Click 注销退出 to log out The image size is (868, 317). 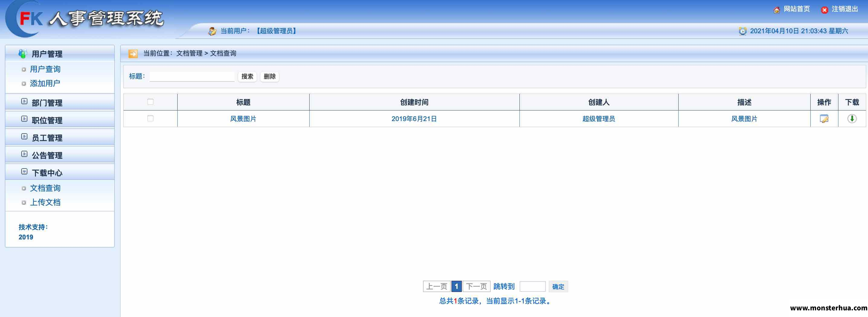pos(845,9)
